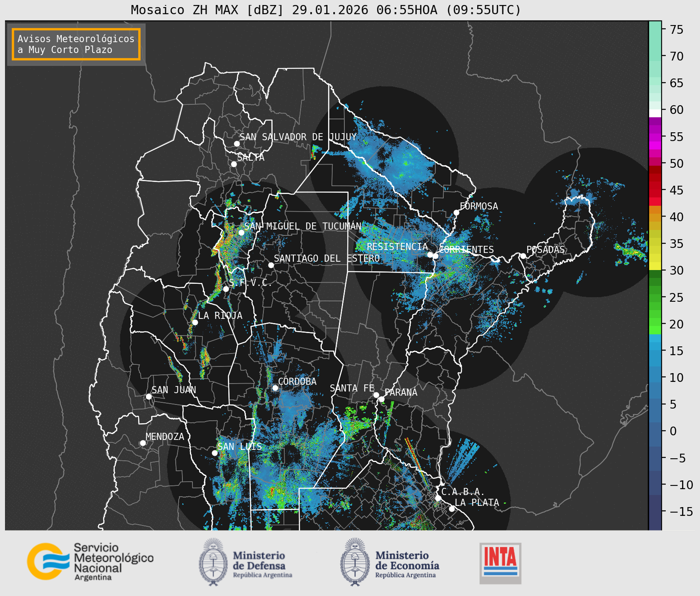Click the "CORRIENTES" city label
Screen dimensions: 700x596
point(466,250)
